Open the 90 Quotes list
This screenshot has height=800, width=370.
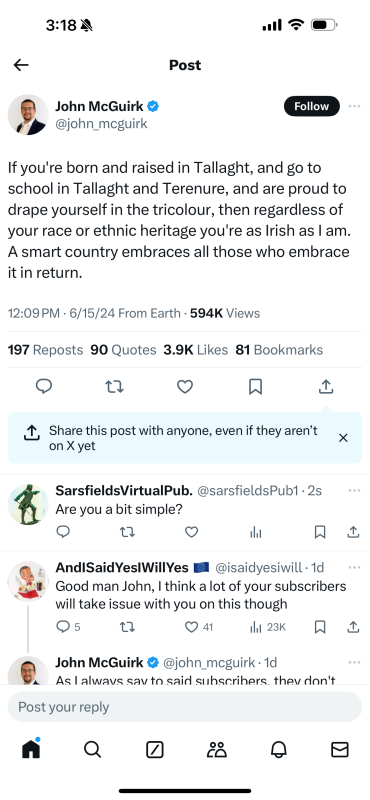coord(123,350)
